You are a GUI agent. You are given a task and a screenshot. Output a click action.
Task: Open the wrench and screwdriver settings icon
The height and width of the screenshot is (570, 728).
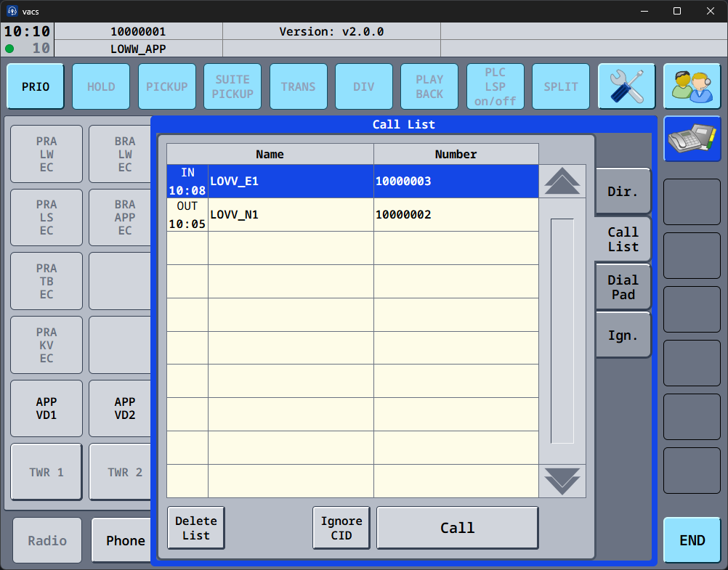[626, 86]
